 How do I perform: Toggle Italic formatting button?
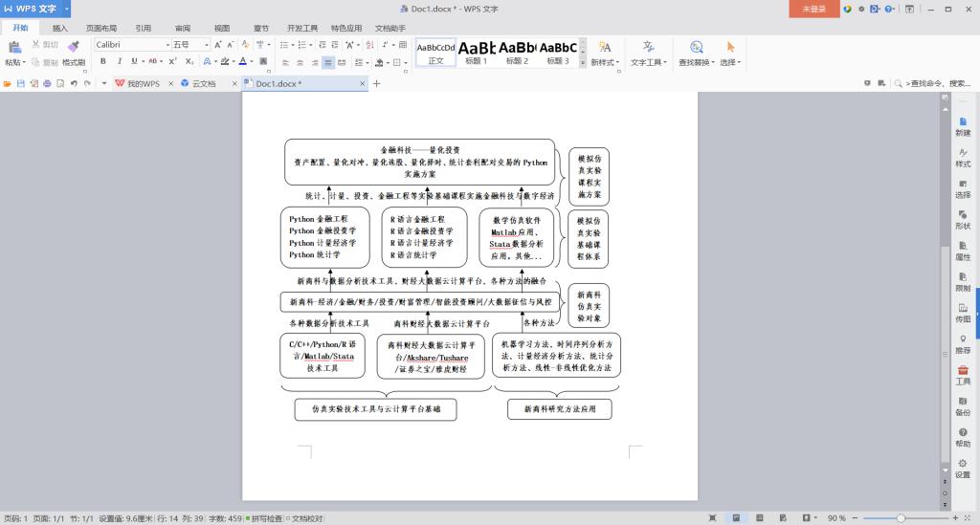tap(119, 61)
